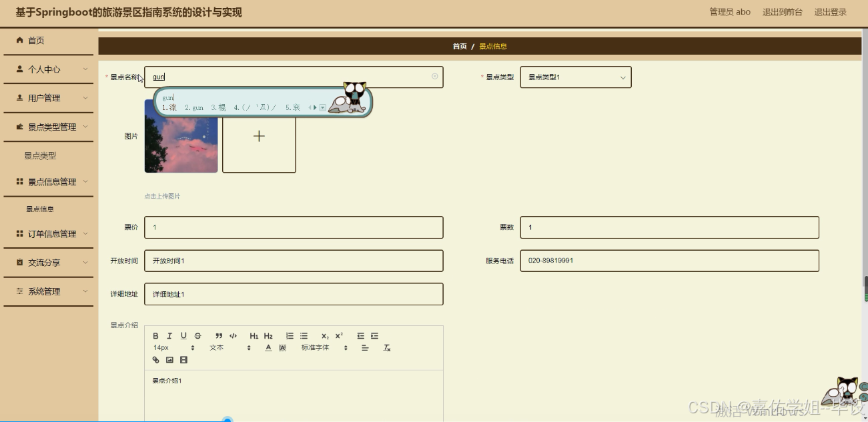Apply underline formatting in the rich text toolbar

pyautogui.click(x=183, y=335)
